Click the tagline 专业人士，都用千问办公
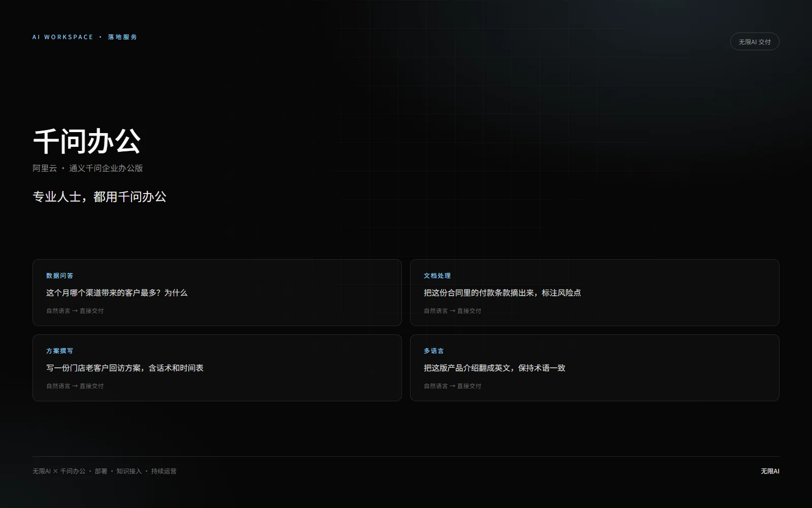Viewport: 812px width, 508px height. (99, 197)
